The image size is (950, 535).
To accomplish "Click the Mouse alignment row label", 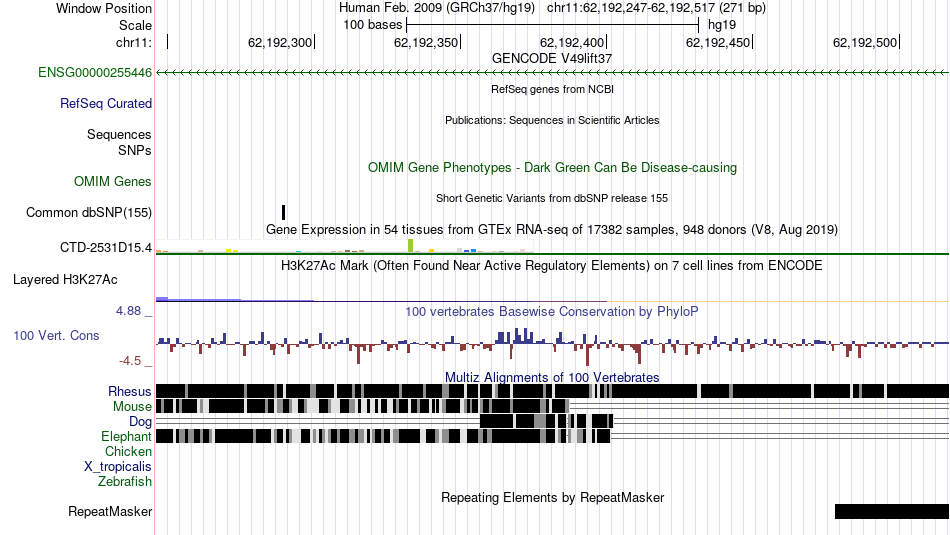I will tap(132, 407).
